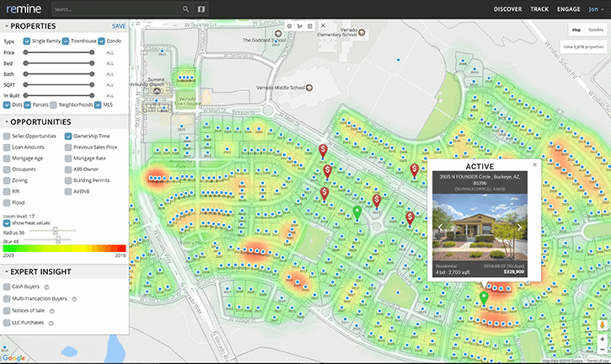Open the map view icon beside search

point(201,9)
